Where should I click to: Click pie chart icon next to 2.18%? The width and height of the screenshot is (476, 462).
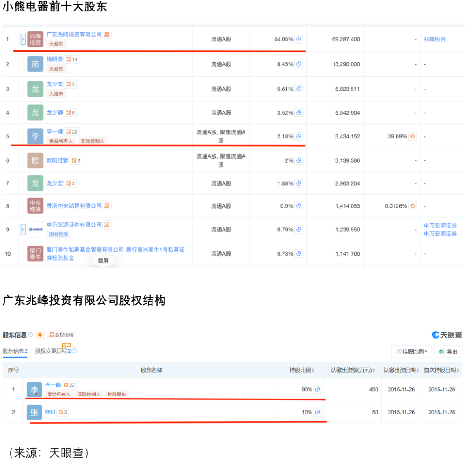tap(299, 136)
